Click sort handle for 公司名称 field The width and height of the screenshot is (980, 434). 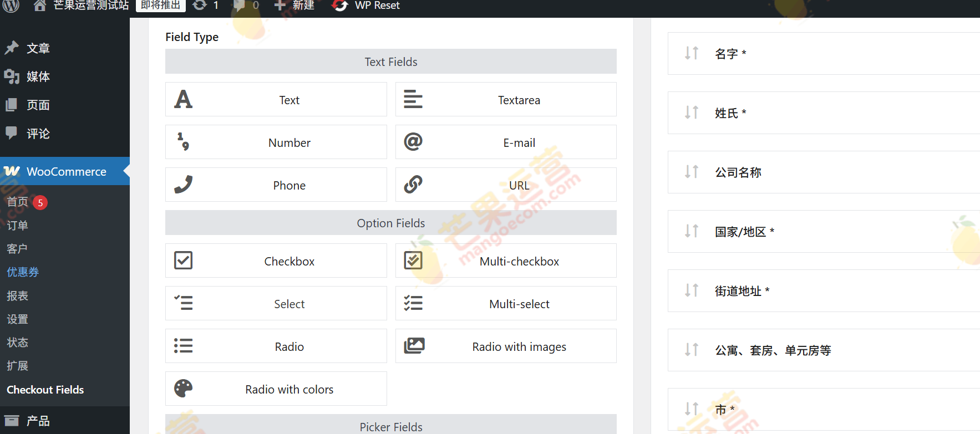coord(692,171)
